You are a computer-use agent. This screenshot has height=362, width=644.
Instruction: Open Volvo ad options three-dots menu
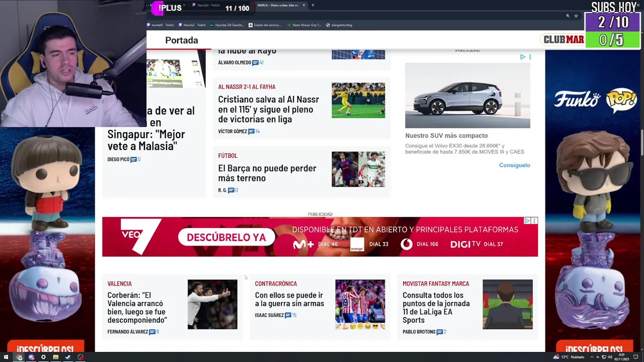pos(530,57)
